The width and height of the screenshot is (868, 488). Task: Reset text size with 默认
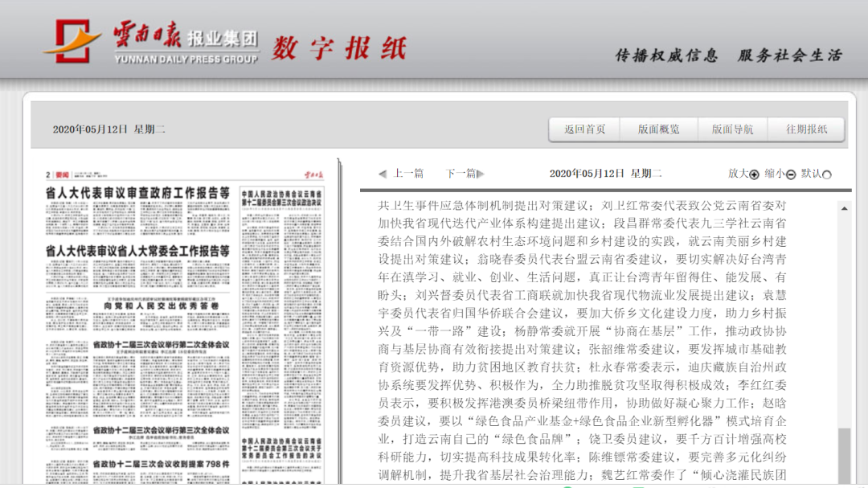click(x=816, y=174)
